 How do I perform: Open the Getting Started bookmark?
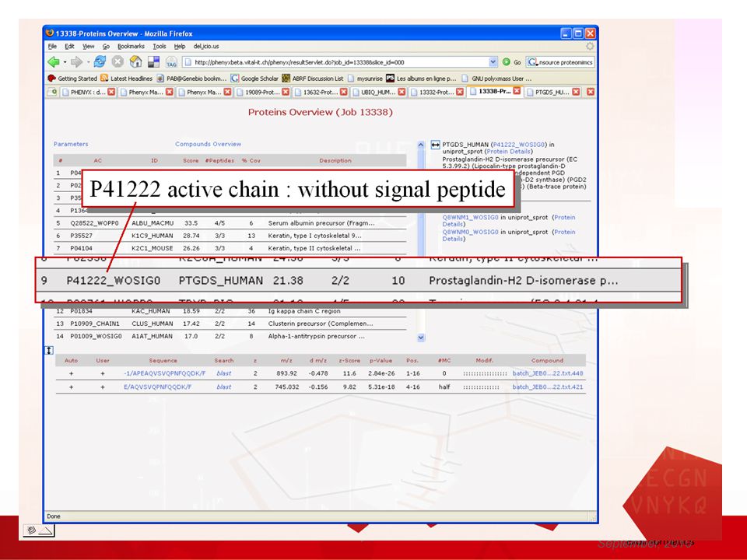tap(72, 79)
